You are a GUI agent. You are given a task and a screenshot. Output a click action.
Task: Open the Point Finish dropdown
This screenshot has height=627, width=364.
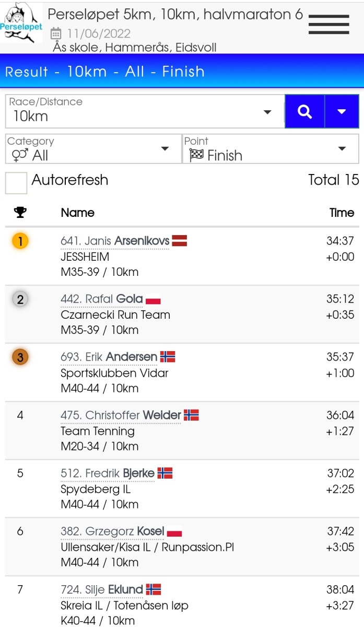[270, 149]
